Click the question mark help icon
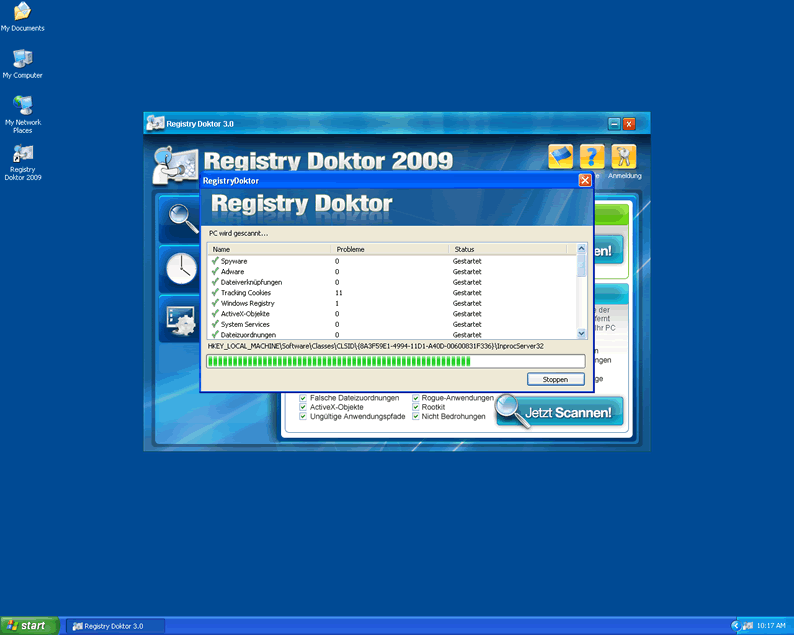 pyautogui.click(x=592, y=157)
